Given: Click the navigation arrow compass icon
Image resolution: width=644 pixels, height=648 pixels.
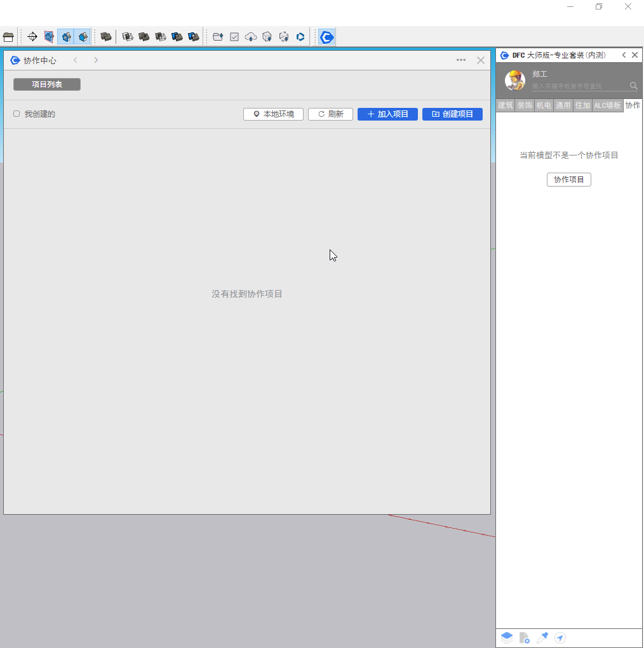Looking at the screenshot, I should pos(560,638).
